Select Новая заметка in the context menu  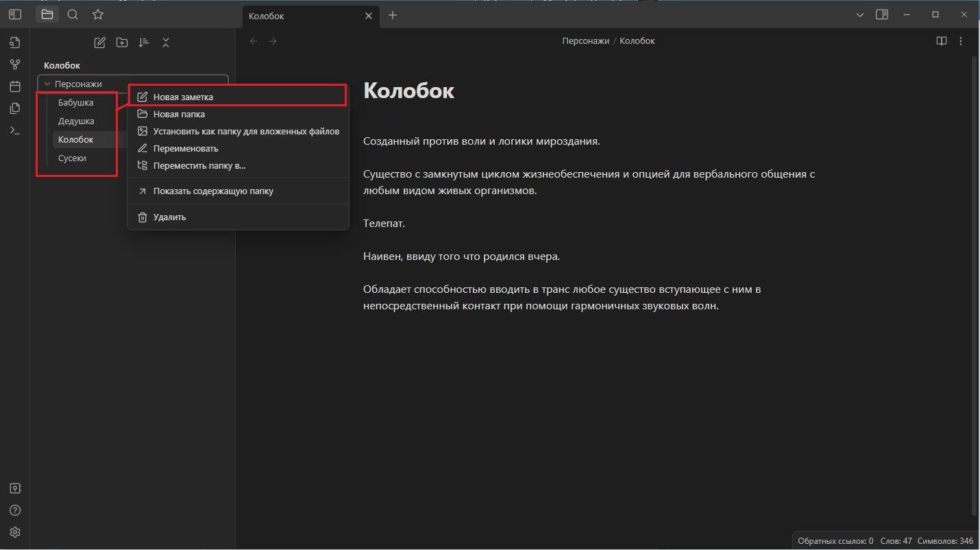pyautogui.click(x=183, y=97)
